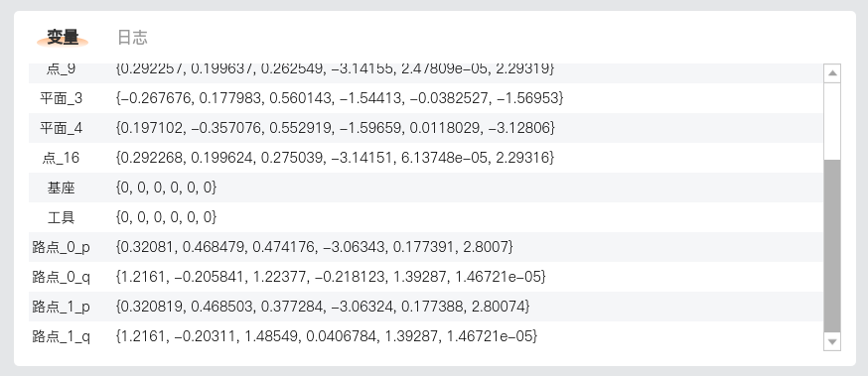The height and width of the screenshot is (376, 868).
Task: Click scrollbar track above the thumb
Action: (832, 121)
